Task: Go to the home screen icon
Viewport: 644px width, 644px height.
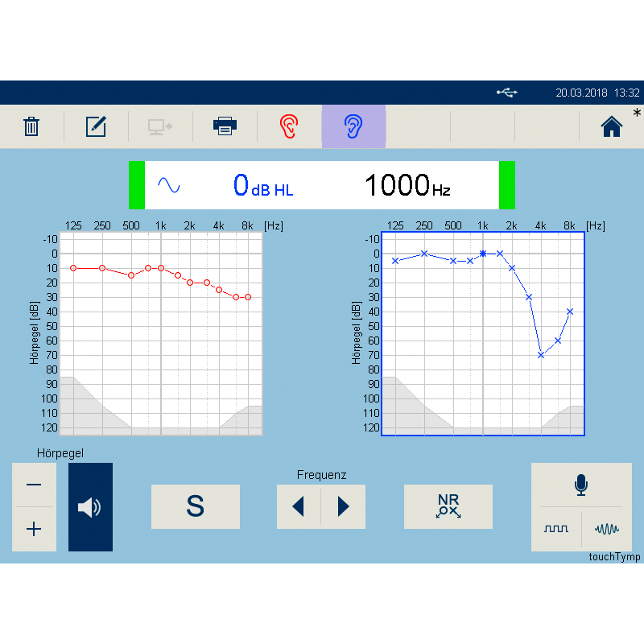Action: point(612,126)
